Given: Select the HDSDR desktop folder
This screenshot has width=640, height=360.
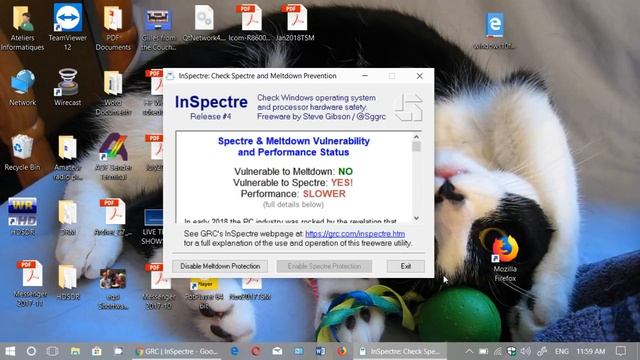Looking at the screenshot, I should (67, 282).
